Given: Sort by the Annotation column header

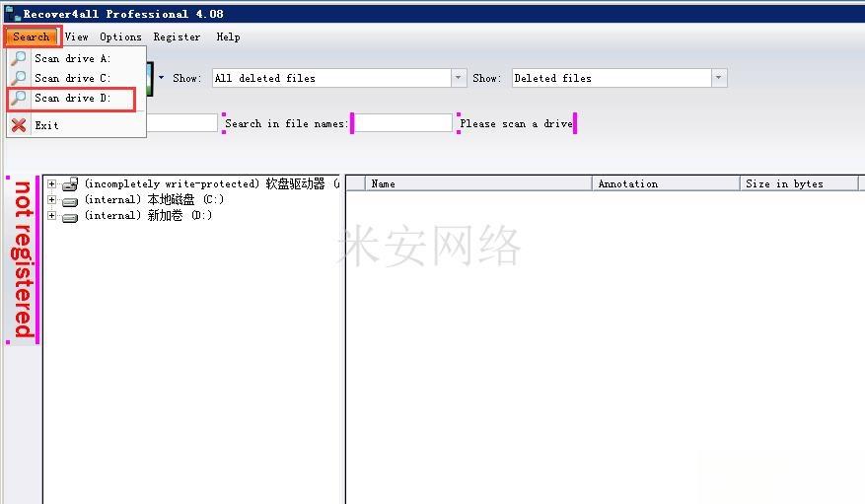Looking at the screenshot, I should [666, 183].
